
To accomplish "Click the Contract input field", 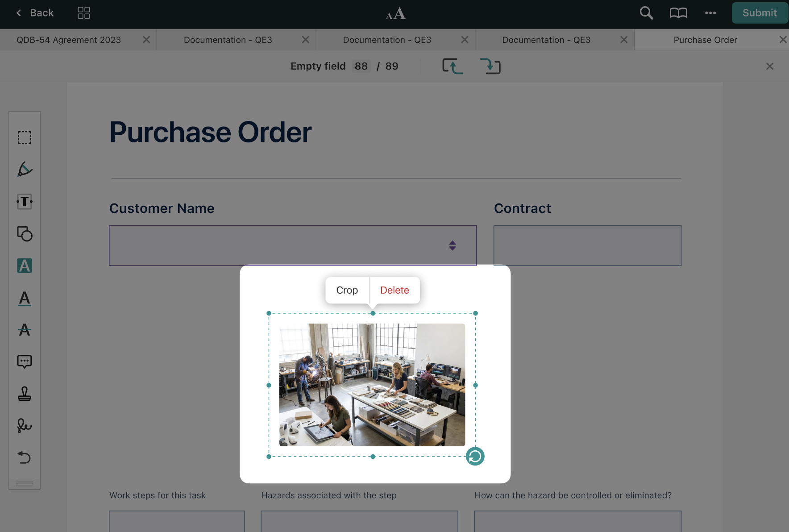I will point(587,245).
